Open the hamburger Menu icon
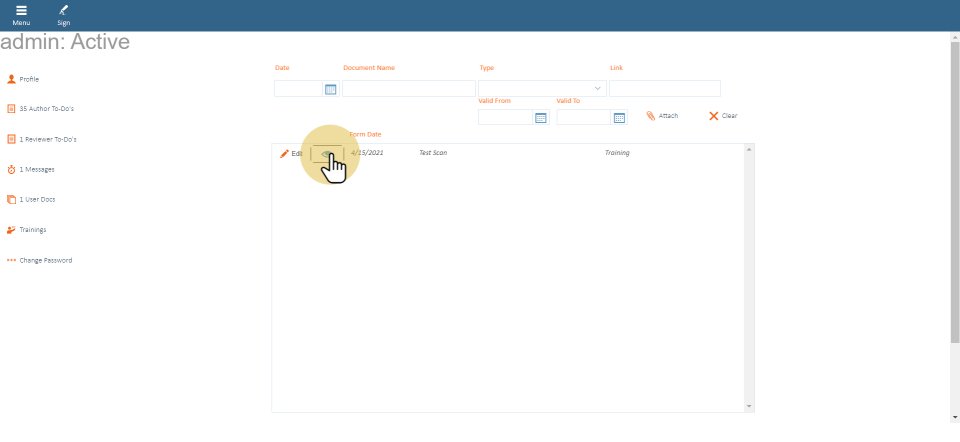 click(x=21, y=11)
